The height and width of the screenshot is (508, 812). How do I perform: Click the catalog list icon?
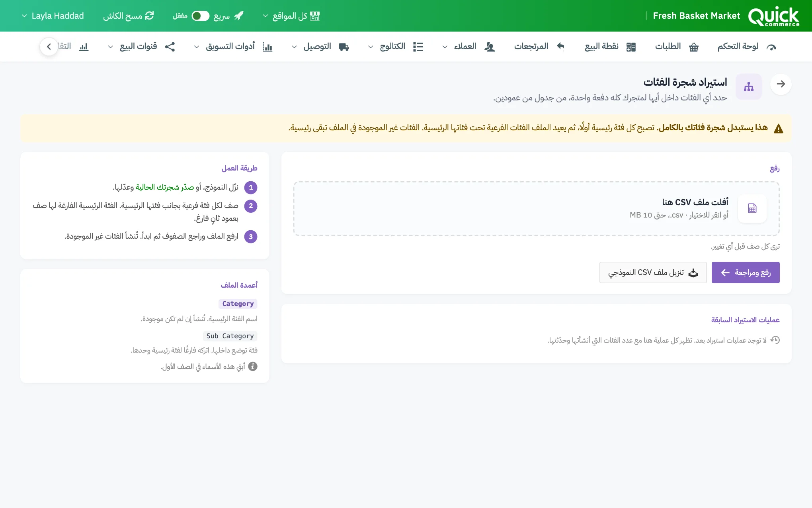click(x=418, y=47)
